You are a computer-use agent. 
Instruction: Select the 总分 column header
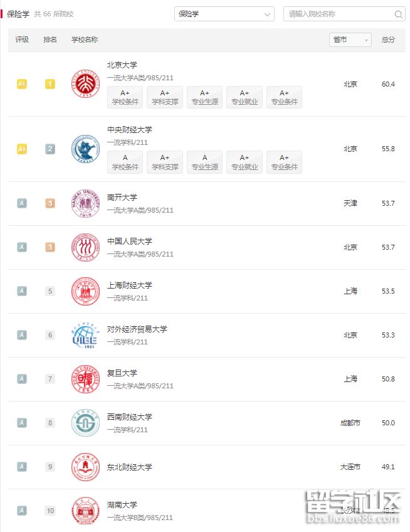pyautogui.click(x=389, y=40)
